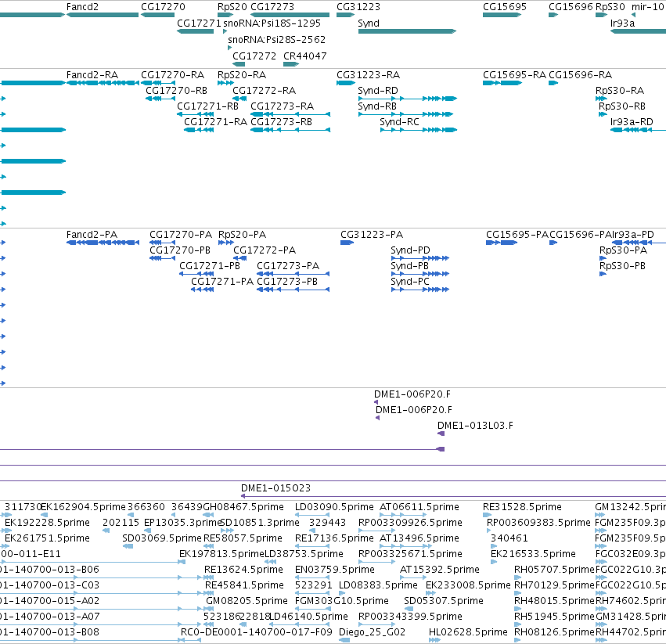This screenshot has width=666, height=644.
Task: Click the RE31528.5prime EST label
Action: click(522, 507)
